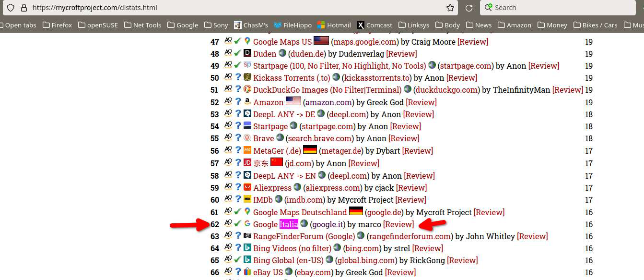Click the author text "by TheInfinityMan"
644x280 pixels.
(516, 89)
